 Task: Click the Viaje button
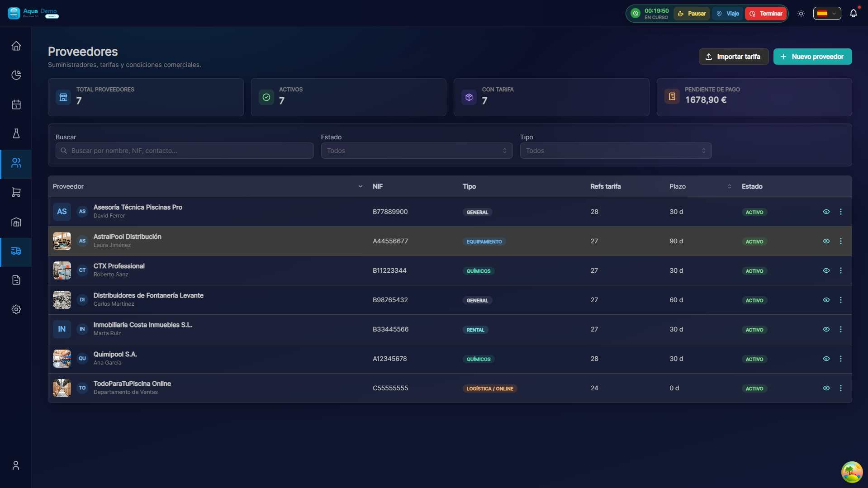(728, 14)
